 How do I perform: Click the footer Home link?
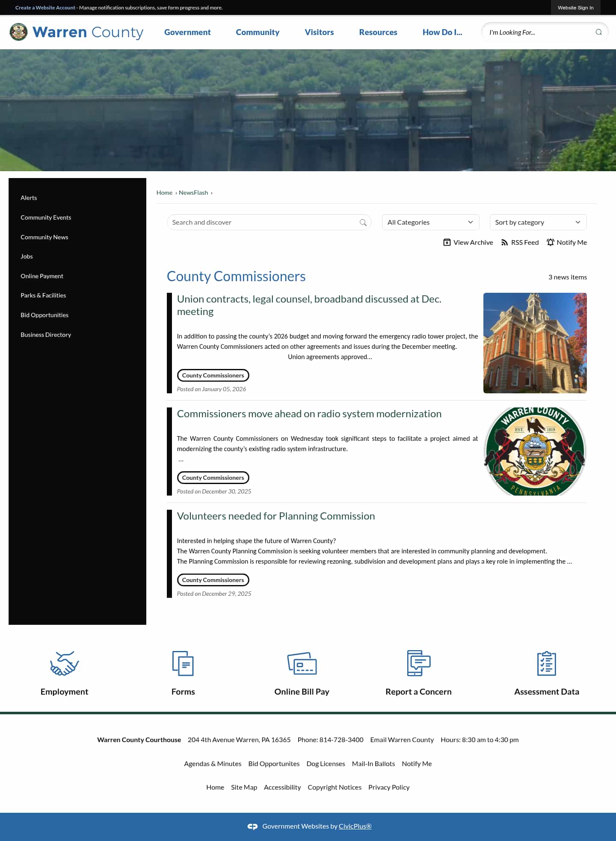point(215,787)
